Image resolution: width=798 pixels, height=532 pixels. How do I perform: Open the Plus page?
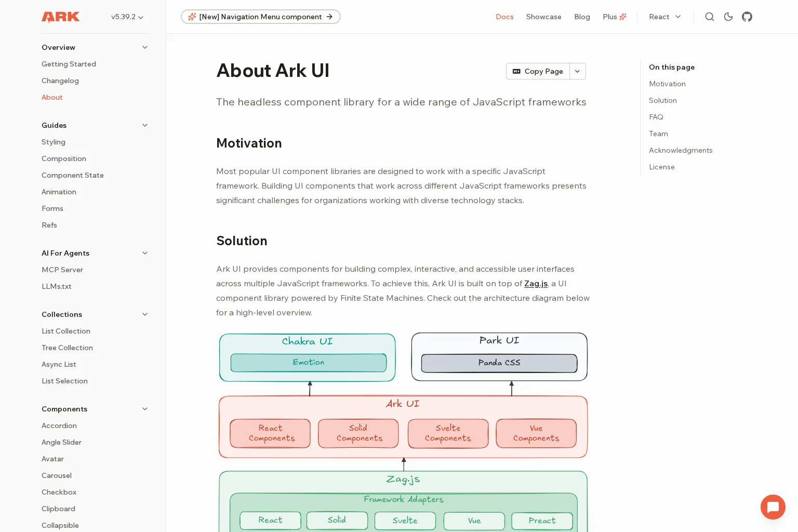tap(615, 17)
